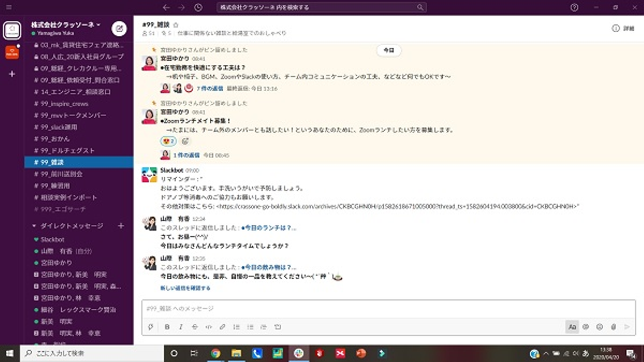The width and height of the screenshot is (644, 362).
Task: Open the 1件の返信 thread
Action: 186,155
